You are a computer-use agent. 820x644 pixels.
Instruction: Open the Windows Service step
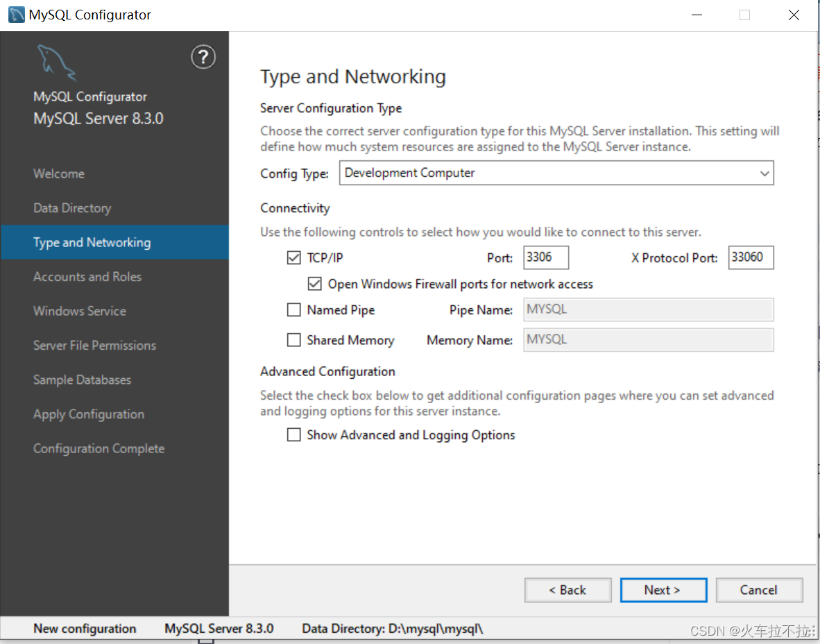(80, 312)
